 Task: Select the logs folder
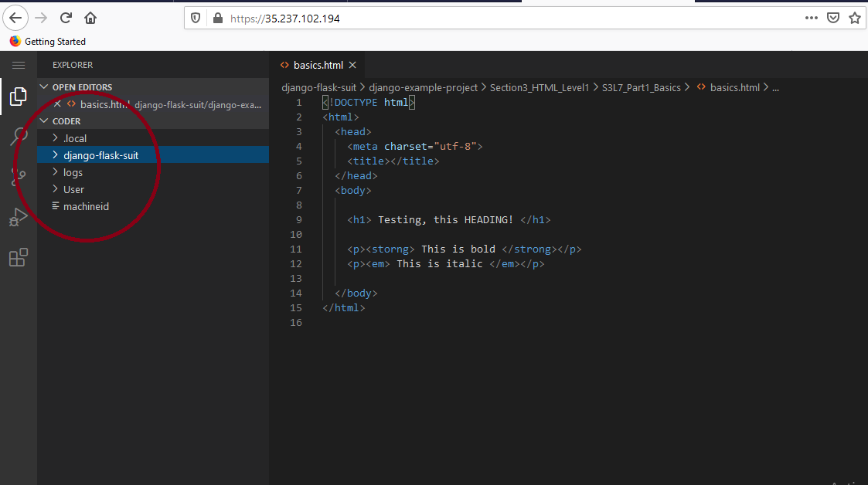point(153,172)
